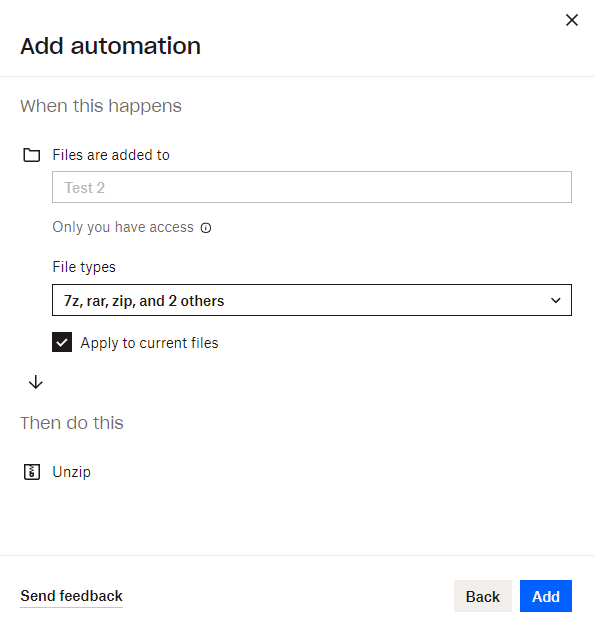Click the Unzip action label
The height and width of the screenshot is (633, 594).
pos(71,472)
